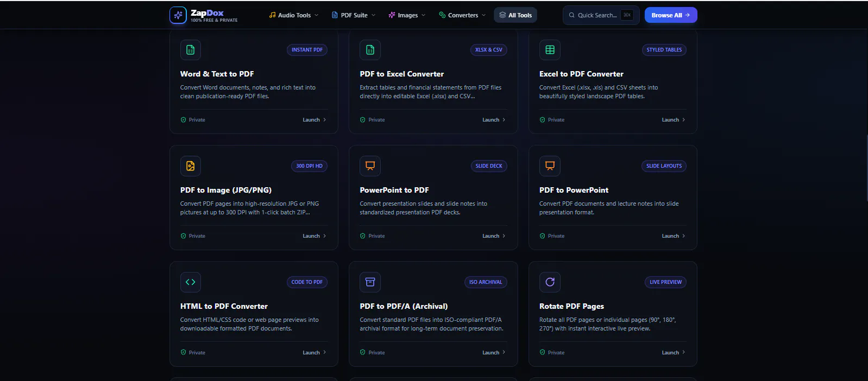The height and width of the screenshot is (381, 868).
Task: Click the Private shield icon on PDF to PDF/A card
Action: click(x=362, y=352)
